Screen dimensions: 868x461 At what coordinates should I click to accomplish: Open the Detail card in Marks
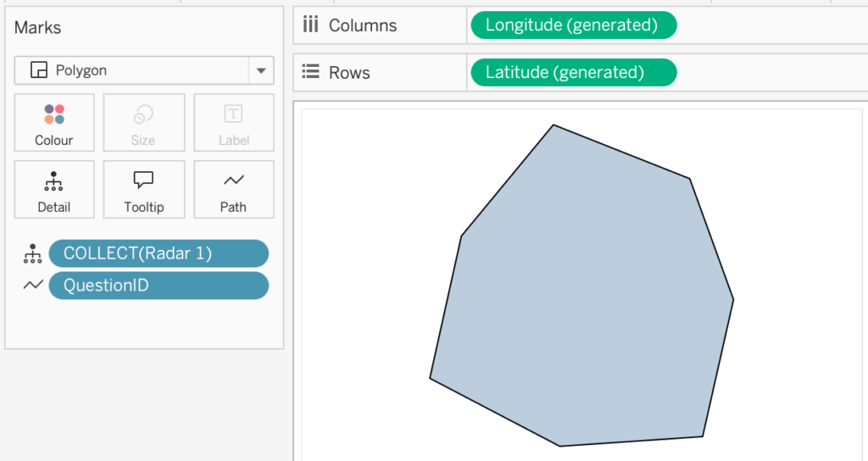[54, 192]
